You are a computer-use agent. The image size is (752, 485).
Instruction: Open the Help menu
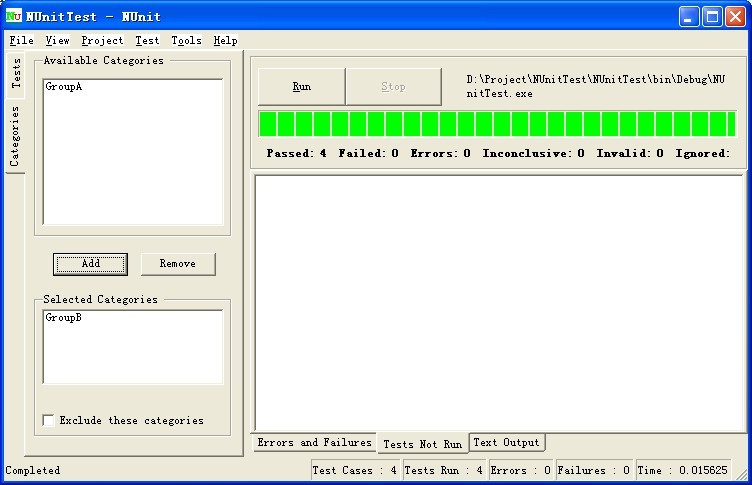225,41
